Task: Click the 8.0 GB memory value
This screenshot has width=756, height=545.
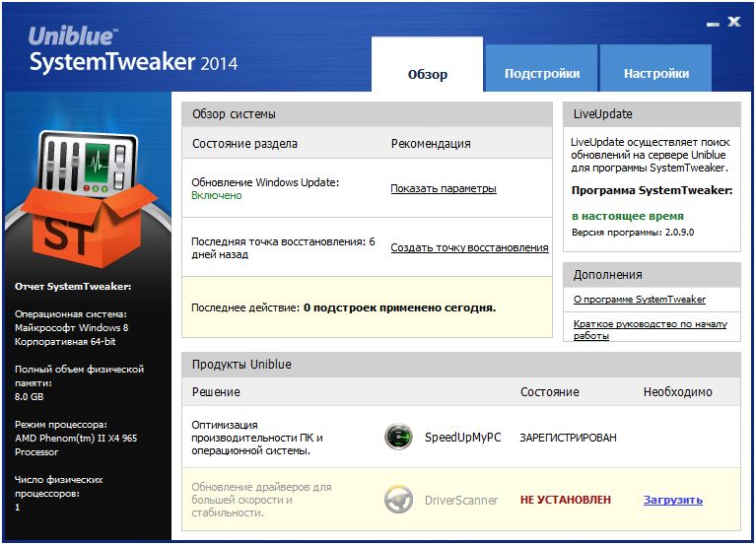Action: coord(29,396)
